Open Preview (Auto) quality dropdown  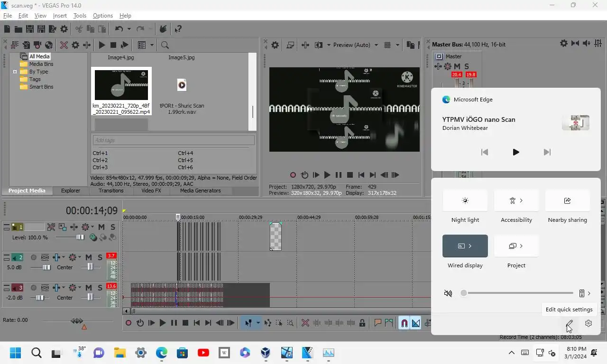coord(356,45)
